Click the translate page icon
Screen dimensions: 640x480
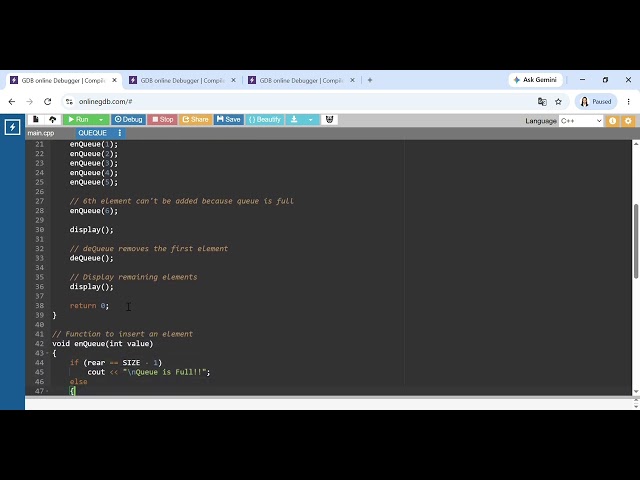(x=542, y=102)
